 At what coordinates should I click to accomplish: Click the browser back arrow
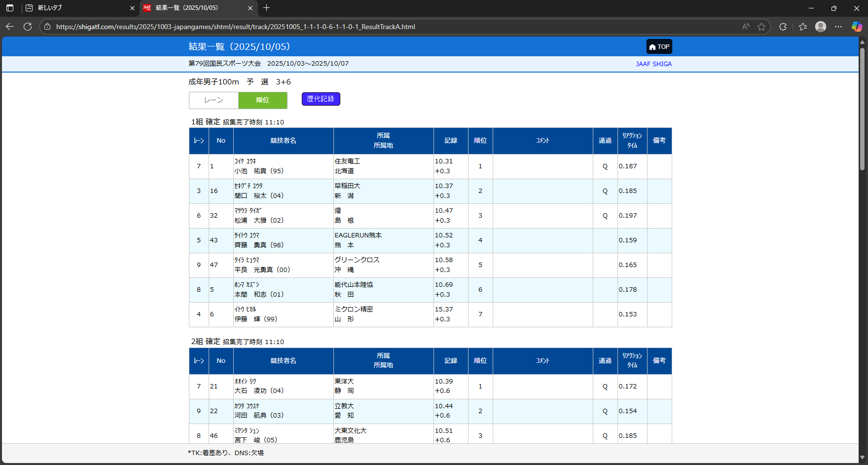[x=10, y=27]
